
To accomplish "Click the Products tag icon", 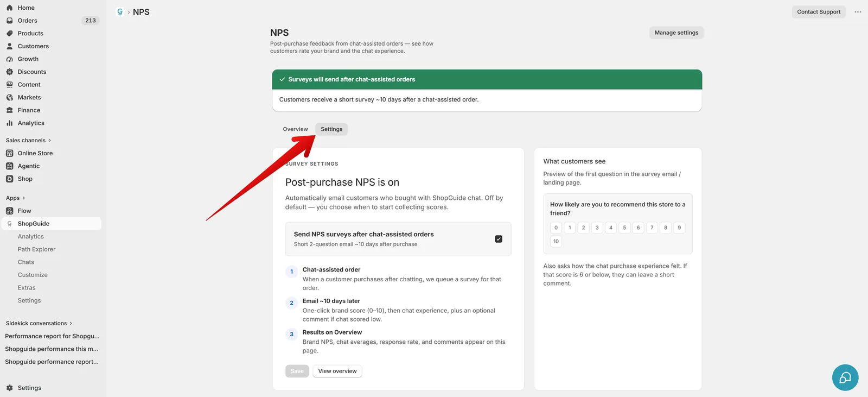I will pyautogui.click(x=9, y=33).
